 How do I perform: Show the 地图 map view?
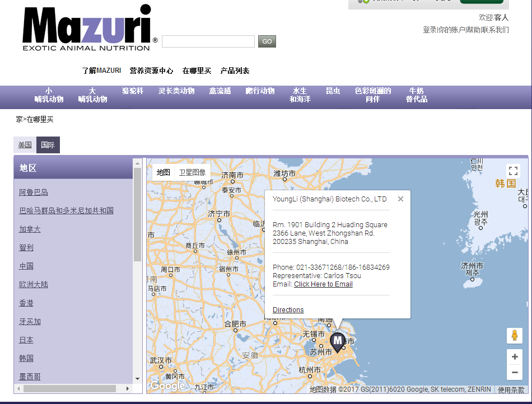[163, 172]
